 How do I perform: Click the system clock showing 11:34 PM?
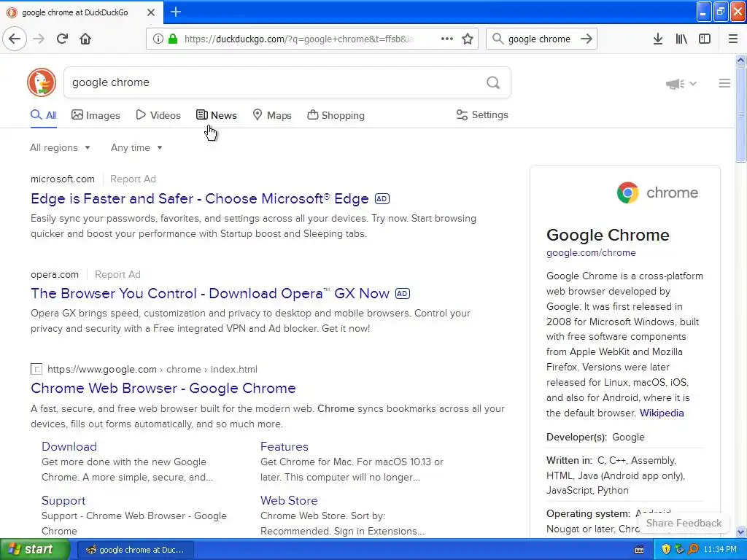pyautogui.click(x=720, y=549)
